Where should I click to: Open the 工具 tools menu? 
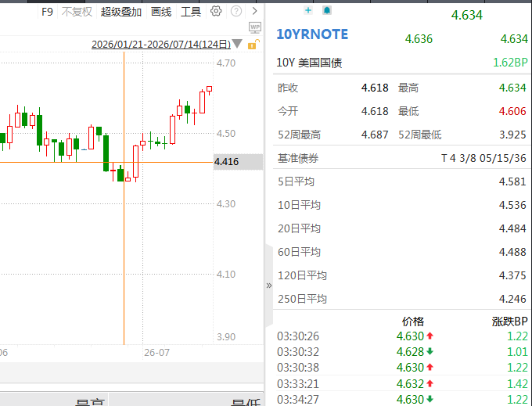191,12
